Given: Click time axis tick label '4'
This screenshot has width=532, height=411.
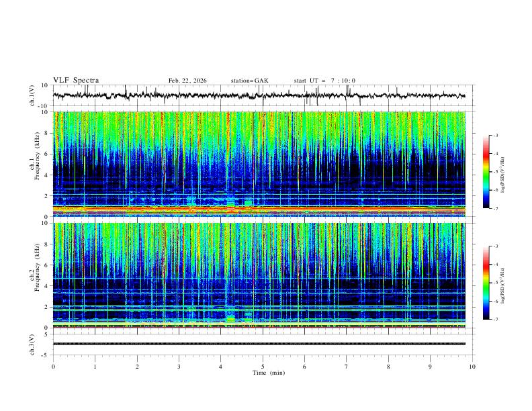Looking at the screenshot, I should 221,367.
